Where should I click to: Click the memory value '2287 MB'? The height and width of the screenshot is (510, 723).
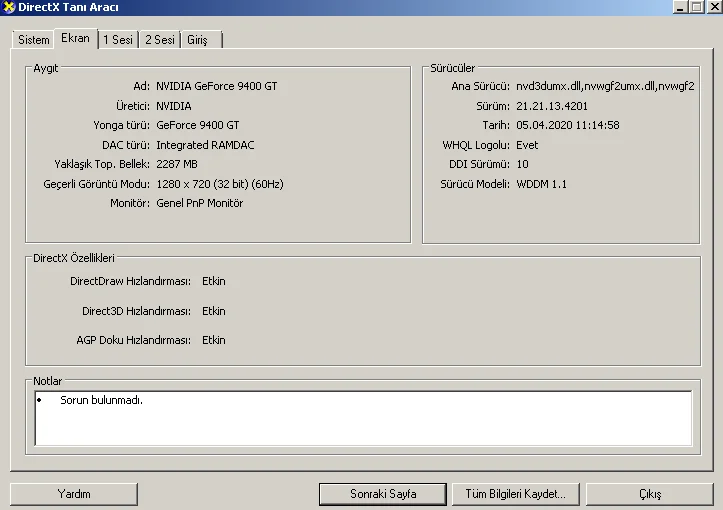coord(177,164)
